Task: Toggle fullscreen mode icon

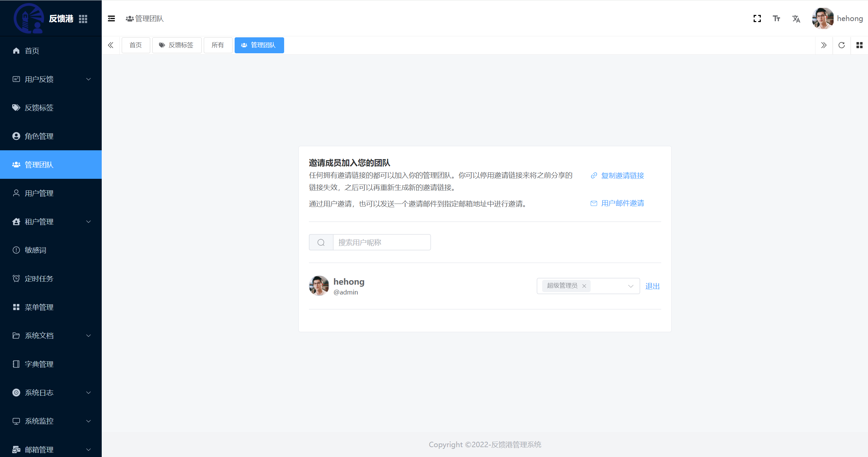Action: pos(757,19)
